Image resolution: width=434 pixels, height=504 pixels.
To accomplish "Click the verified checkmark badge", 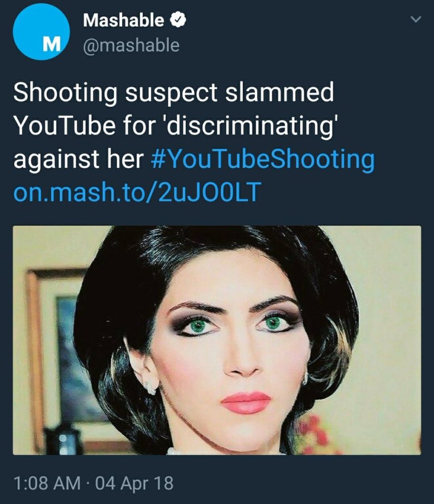I will point(178,20).
